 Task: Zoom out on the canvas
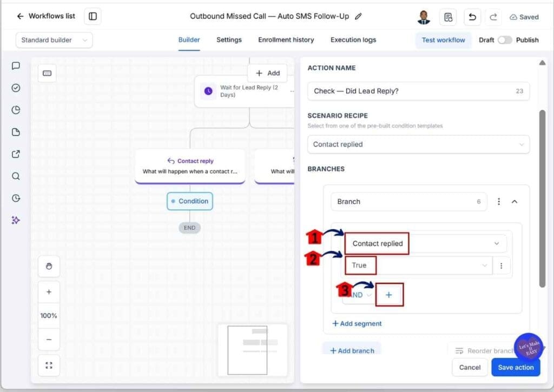(49, 340)
